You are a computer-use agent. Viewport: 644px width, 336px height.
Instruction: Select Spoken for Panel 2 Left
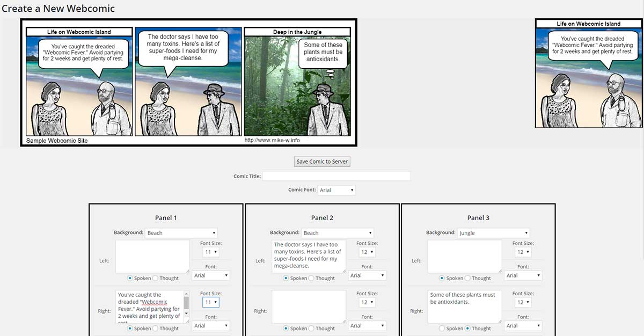(286, 278)
